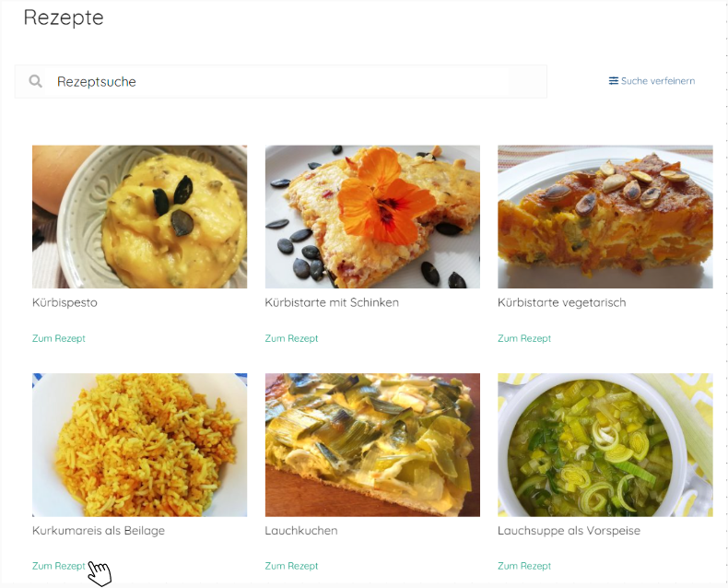Click the filter sliders icon
The width and height of the screenshot is (728, 588).
click(x=614, y=81)
